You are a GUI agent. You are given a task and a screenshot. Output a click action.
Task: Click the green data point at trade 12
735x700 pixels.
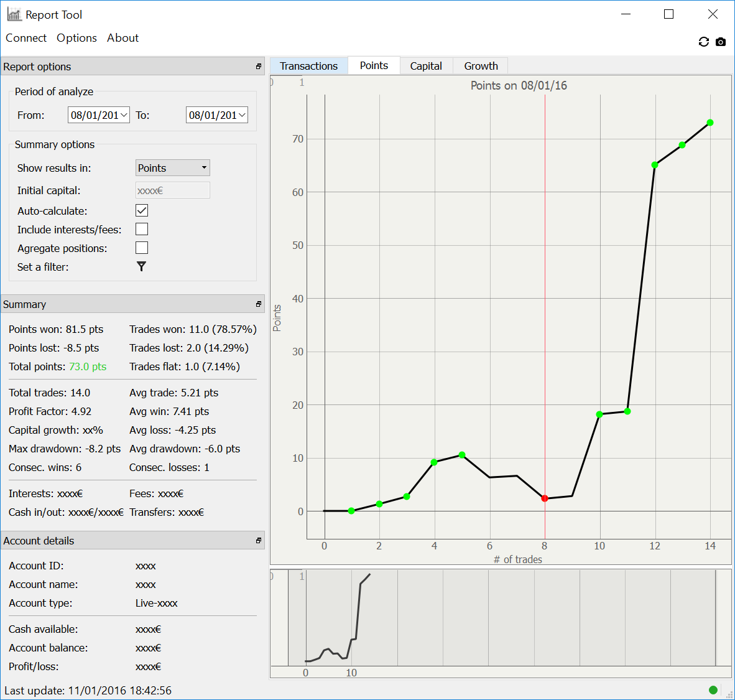coord(655,165)
